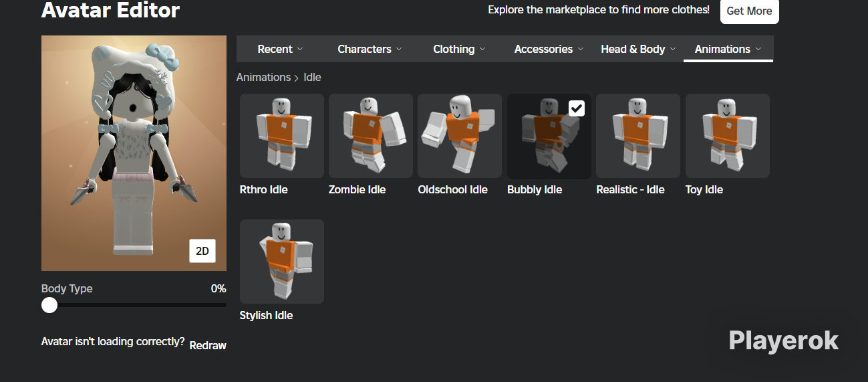This screenshot has width=868, height=382.
Task: Click the Body Type 0% value
Action: (x=219, y=289)
